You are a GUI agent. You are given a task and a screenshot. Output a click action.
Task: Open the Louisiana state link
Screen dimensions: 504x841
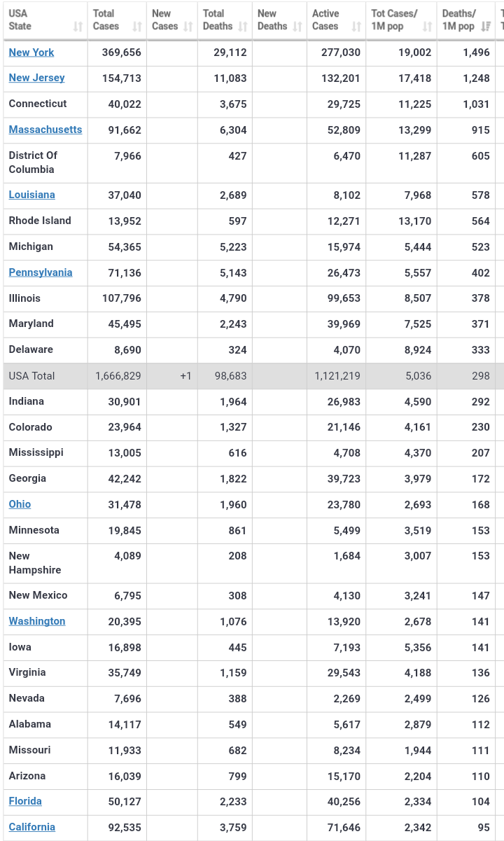31,195
